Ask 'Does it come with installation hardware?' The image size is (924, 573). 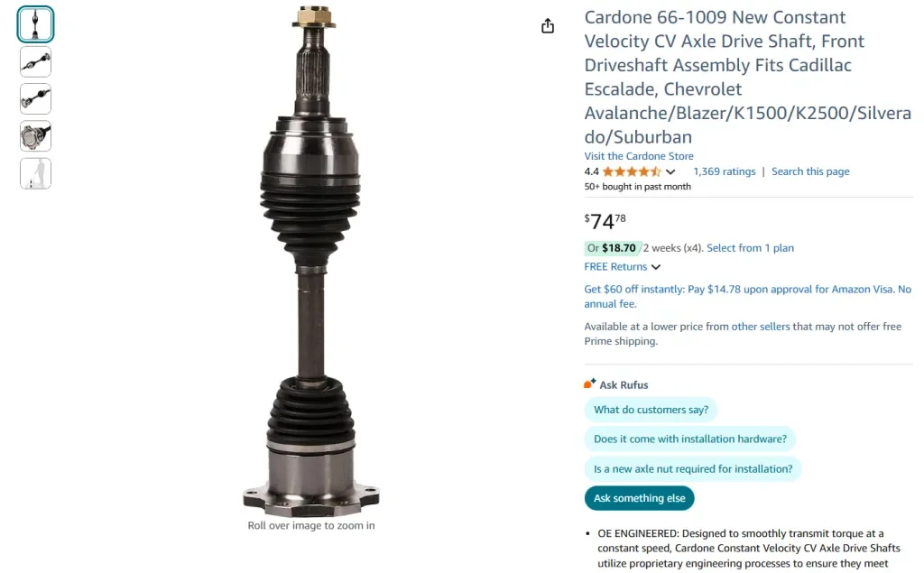click(x=690, y=439)
